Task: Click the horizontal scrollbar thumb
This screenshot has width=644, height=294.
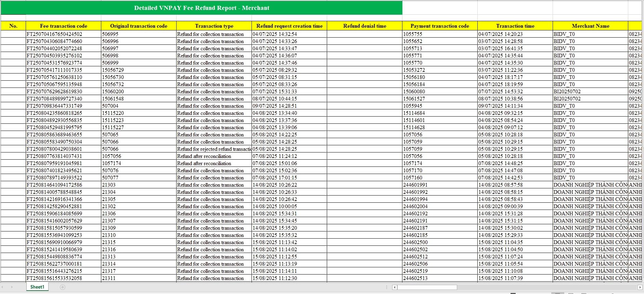Action: pyautogui.click(x=427, y=287)
